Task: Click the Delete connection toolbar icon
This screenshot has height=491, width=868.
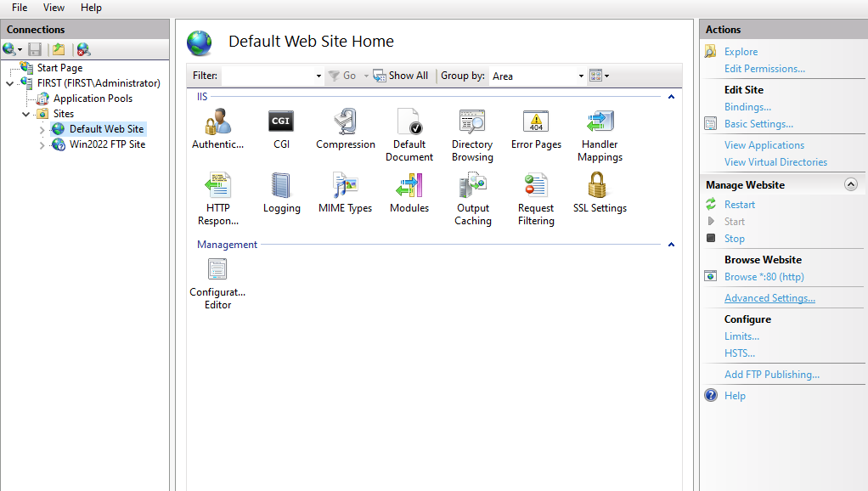Action: [x=83, y=49]
